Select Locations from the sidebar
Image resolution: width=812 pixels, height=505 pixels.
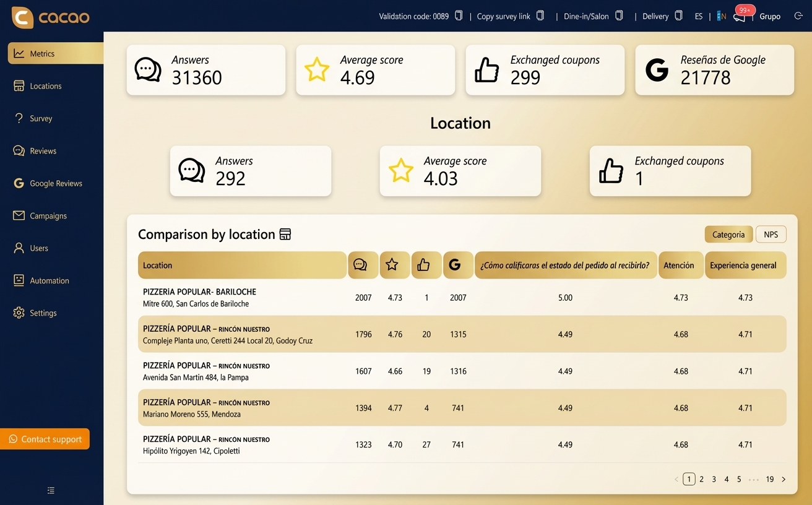(46, 85)
